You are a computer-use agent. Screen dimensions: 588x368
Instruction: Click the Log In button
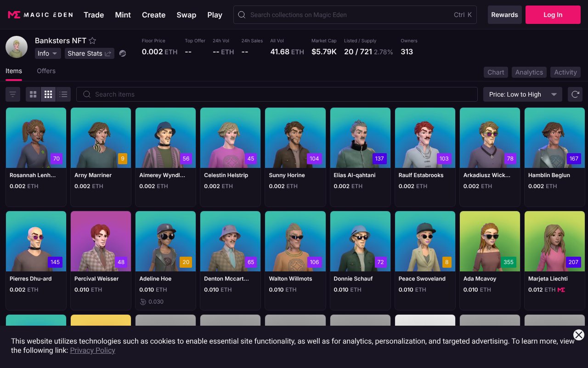[x=553, y=15]
